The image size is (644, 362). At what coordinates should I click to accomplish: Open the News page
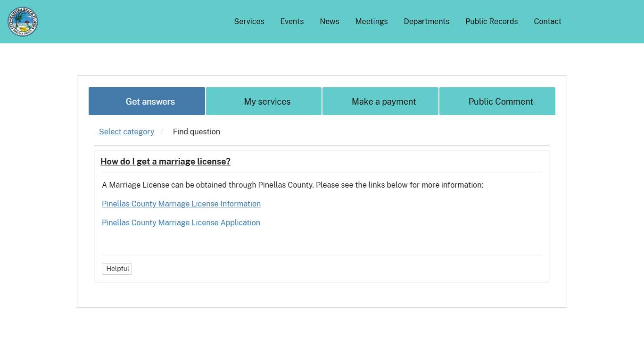pyautogui.click(x=329, y=22)
